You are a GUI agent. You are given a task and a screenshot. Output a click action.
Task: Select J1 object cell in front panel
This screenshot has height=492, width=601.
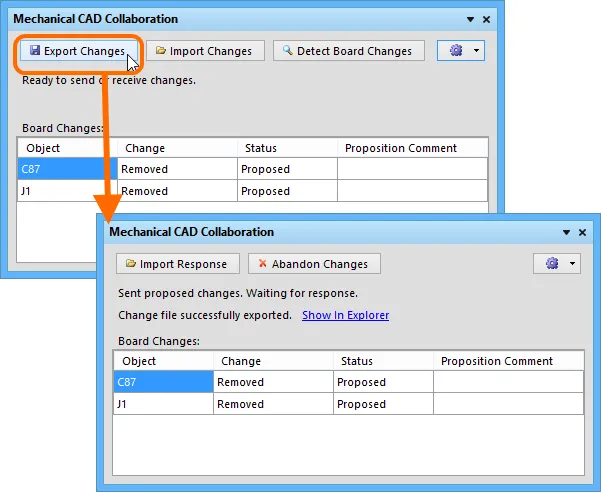pos(164,404)
